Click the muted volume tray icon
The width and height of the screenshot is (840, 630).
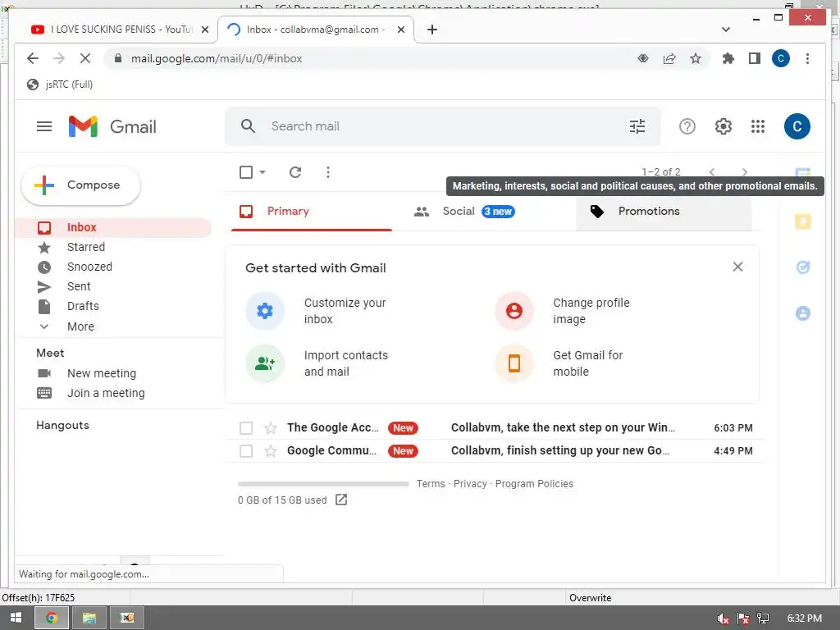[x=723, y=619]
